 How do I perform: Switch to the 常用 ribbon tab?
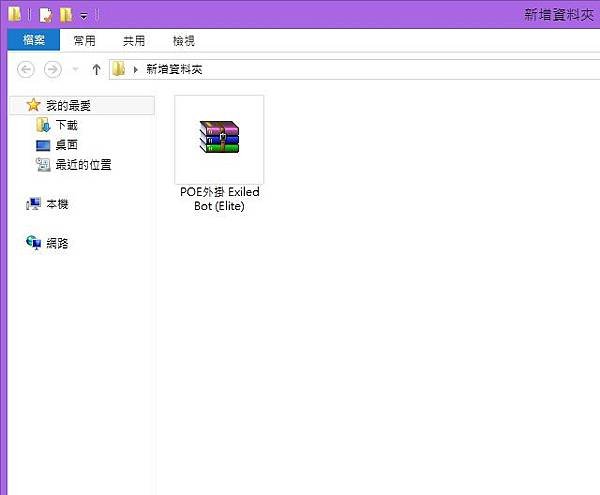point(85,41)
